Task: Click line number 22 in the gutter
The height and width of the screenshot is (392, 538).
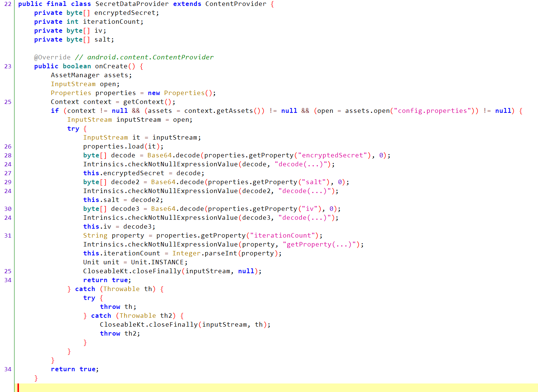Action: [7, 4]
